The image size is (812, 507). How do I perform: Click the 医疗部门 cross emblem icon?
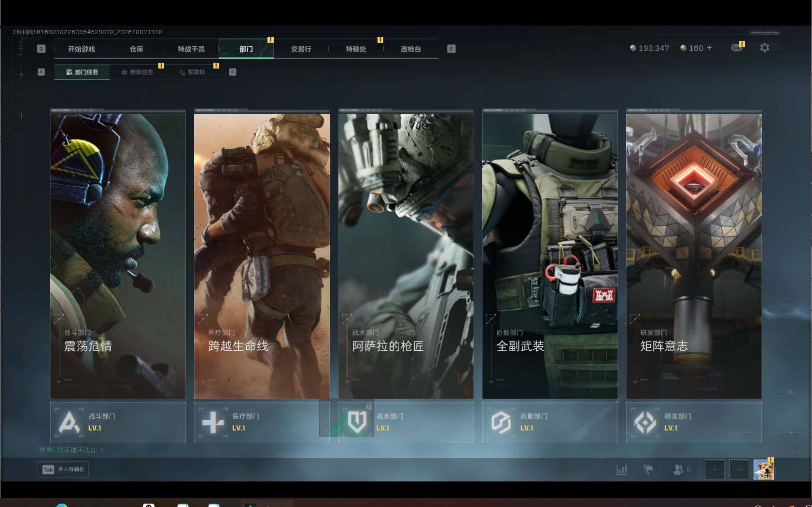click(x=213, y=423)
